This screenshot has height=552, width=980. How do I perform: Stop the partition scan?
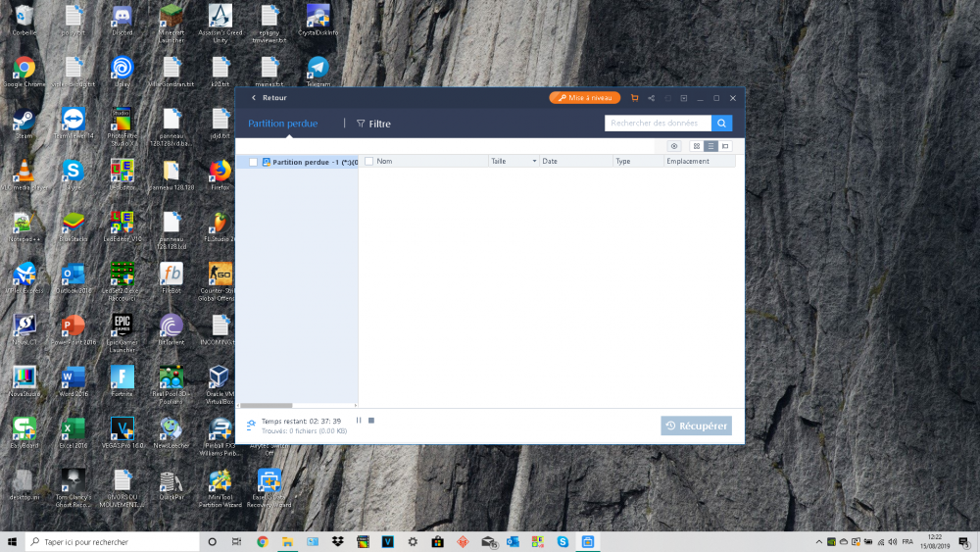(x=371, y=421)
